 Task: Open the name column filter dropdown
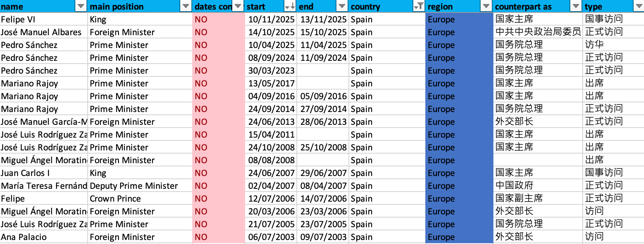tap(81, 6)
